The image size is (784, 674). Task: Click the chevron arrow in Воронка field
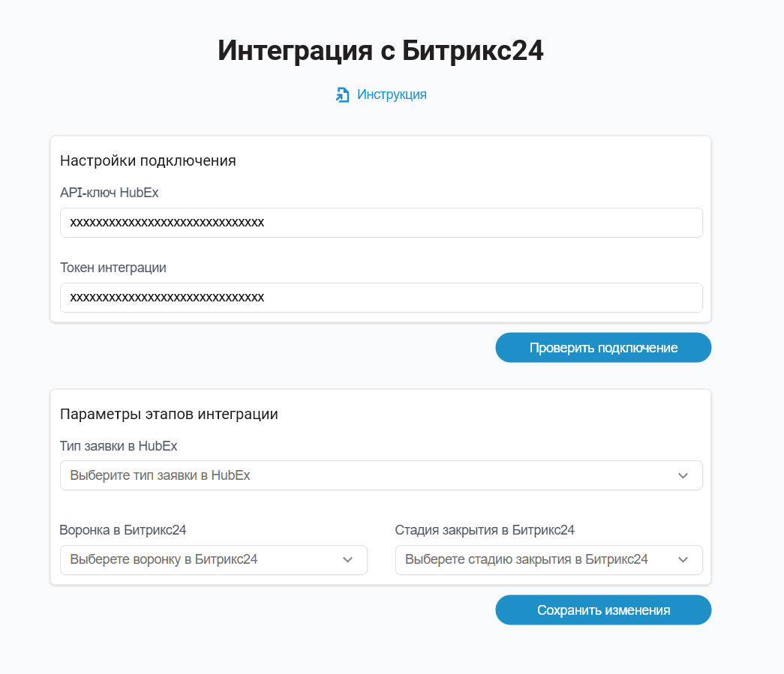pyautogui.click(x=347, y=559)
